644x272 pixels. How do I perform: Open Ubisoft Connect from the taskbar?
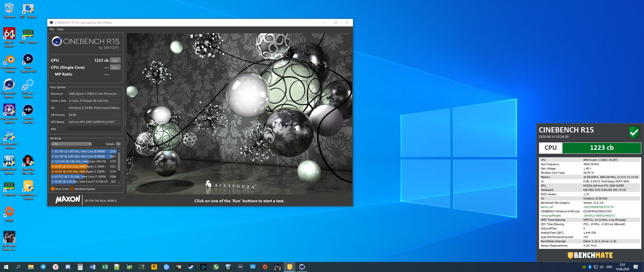pyautogui.click(x=166, y=267)
